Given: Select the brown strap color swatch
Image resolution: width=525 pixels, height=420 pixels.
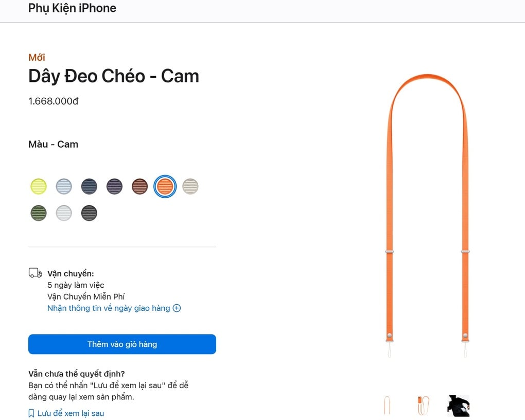Looking at the screenshot, I should click(x=139, y=186).
